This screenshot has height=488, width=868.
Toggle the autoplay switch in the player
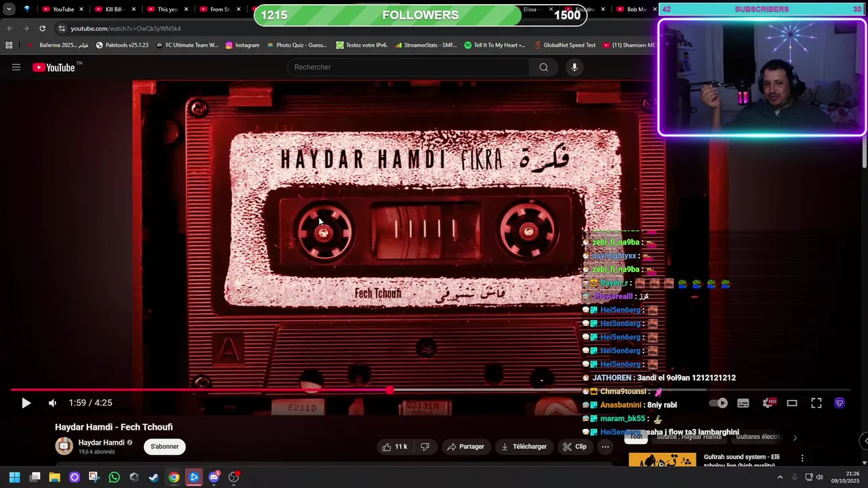719,403
